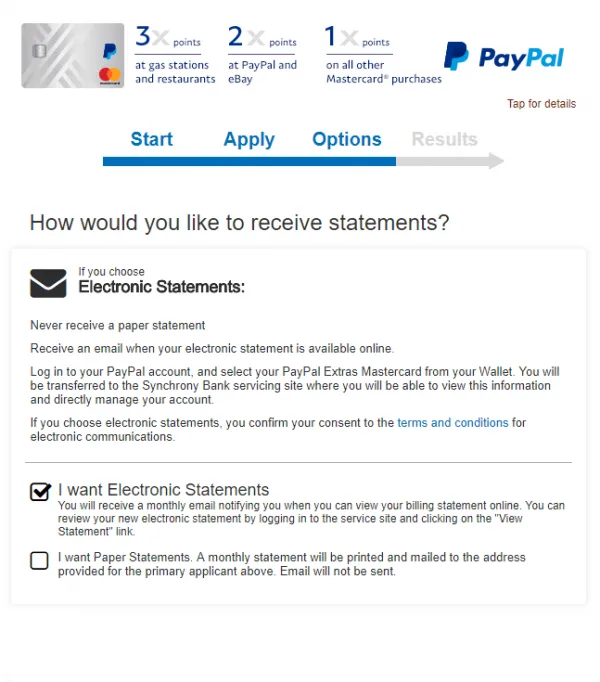The width and height of the screenshot is (600, 682).
Task: Go to the Start step
Action: [x=152, y=139]
